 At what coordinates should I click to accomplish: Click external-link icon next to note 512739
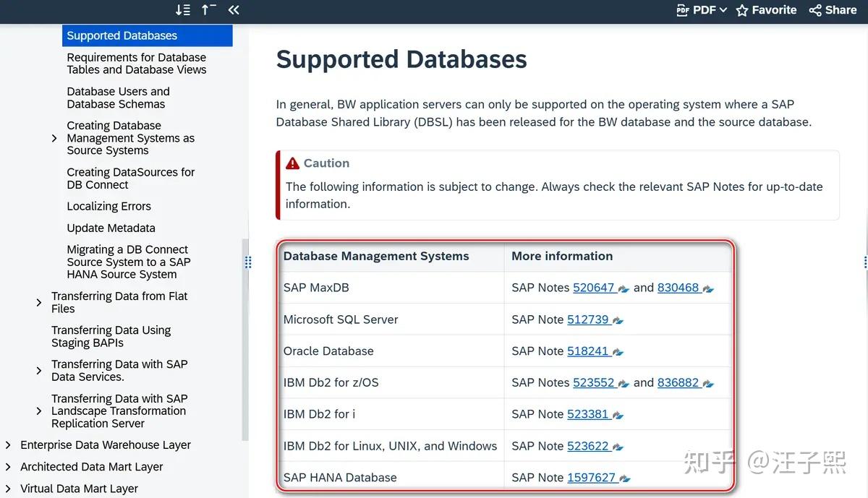(x=618, y=321)
